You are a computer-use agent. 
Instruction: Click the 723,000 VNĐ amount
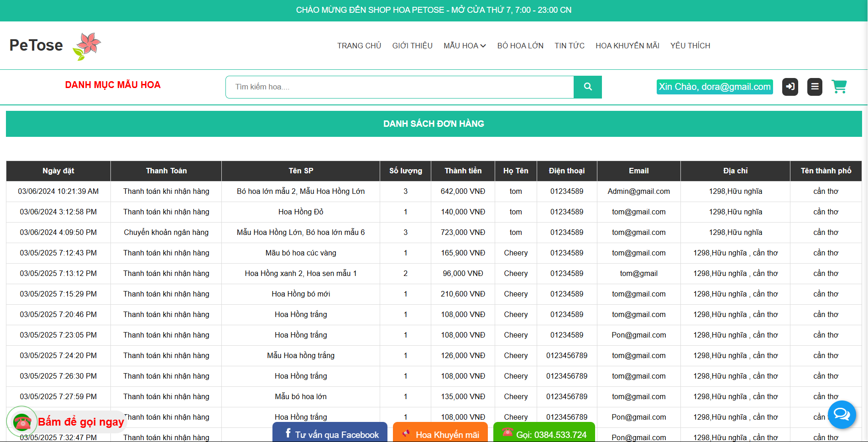point(463,232)
